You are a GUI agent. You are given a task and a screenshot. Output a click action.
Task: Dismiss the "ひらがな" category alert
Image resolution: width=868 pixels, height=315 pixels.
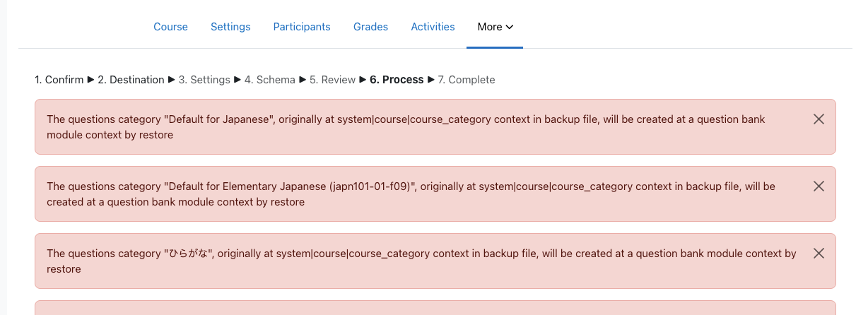(819, 253)
